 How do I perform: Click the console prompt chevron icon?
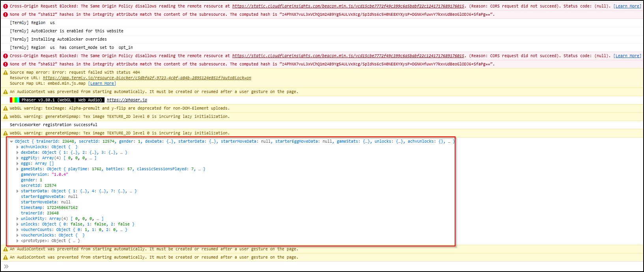pos(6,266)
